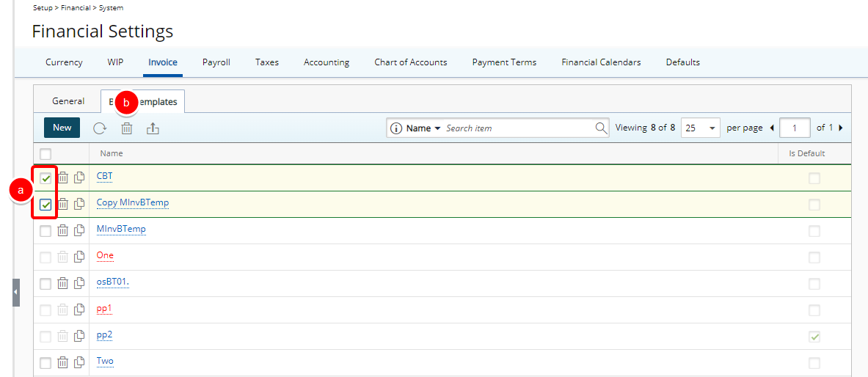Sort by the Name column header
Image resolution: width=868 pixels, height=377 pixels.
112,153
